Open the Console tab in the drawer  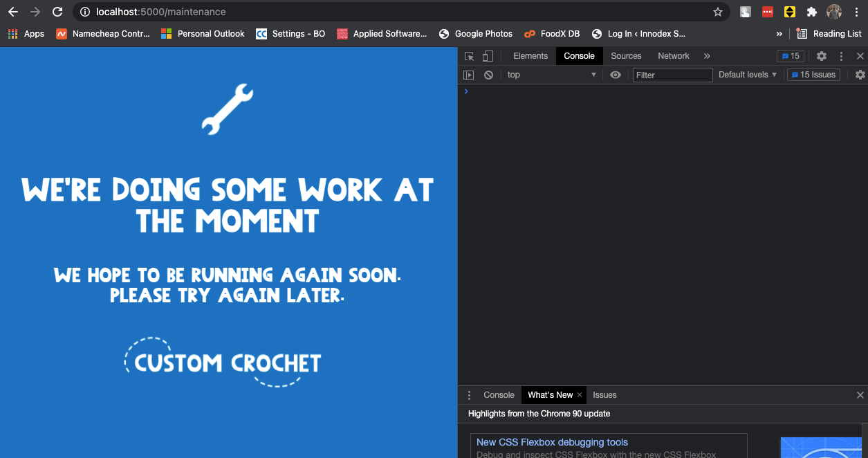(x=499, y=395)
